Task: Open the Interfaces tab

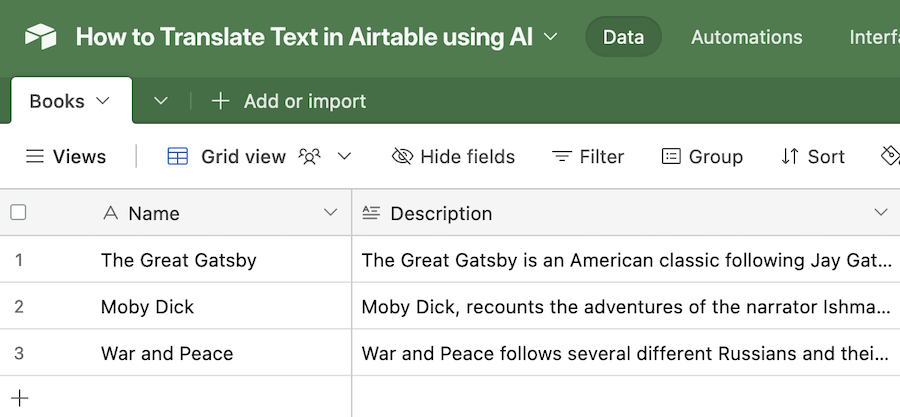Action: 874,37
